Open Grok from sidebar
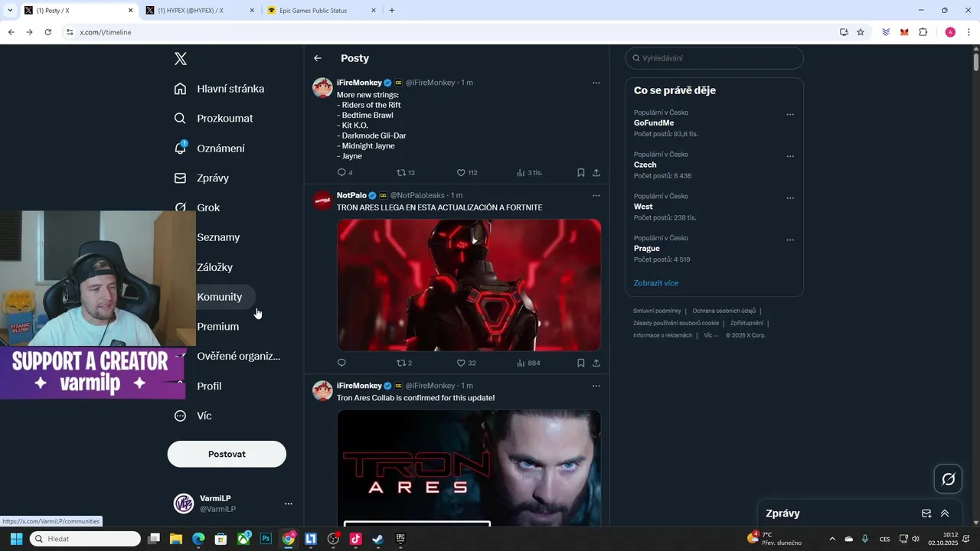Image resolution: width=980 pixels, height=551 pixels. click(198, 207)
